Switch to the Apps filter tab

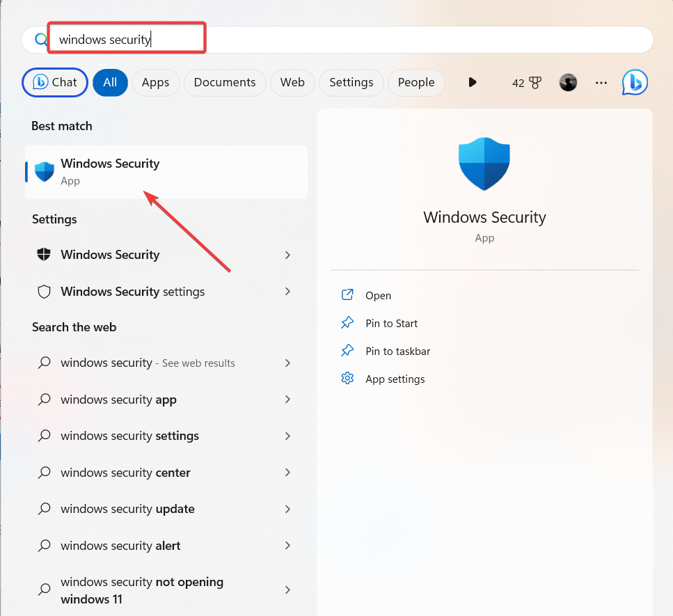(156, 82)
